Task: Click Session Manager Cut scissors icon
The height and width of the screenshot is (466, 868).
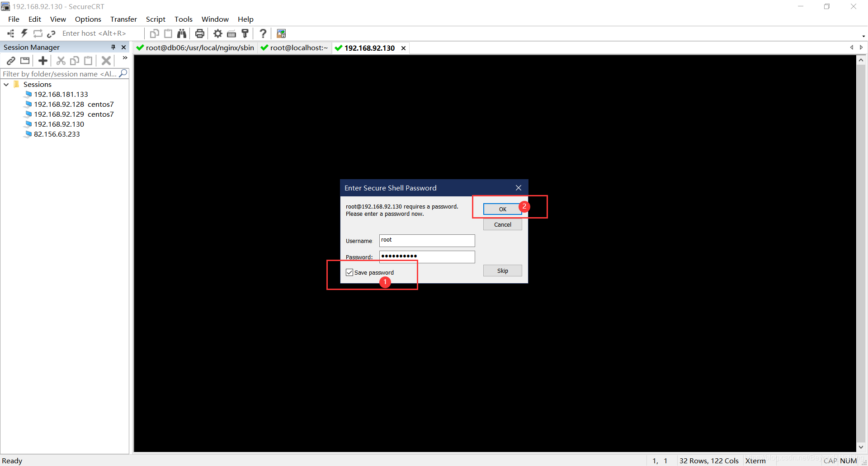Action: tap(61, 61)
